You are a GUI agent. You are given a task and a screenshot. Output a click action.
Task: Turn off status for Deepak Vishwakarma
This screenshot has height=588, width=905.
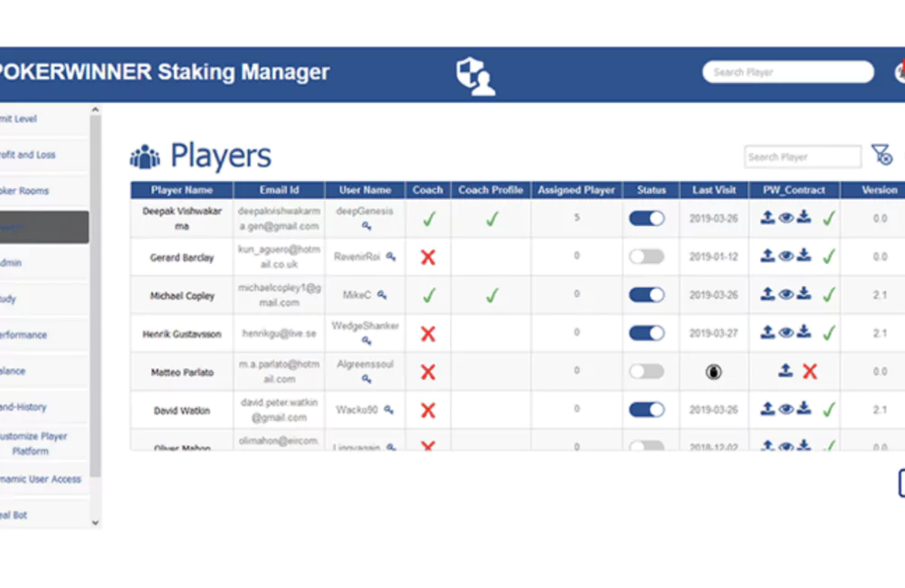coord(646,218)
